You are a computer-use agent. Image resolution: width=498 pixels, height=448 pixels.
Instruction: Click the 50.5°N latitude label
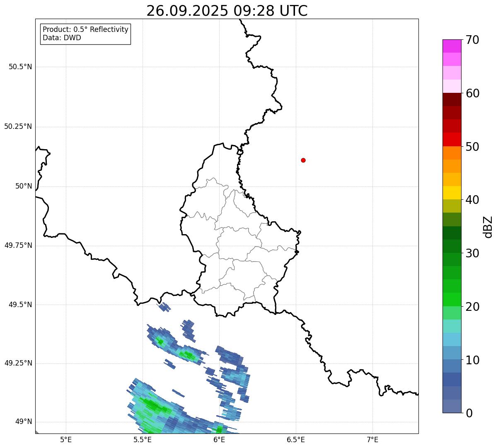click(x=20, y=67)
